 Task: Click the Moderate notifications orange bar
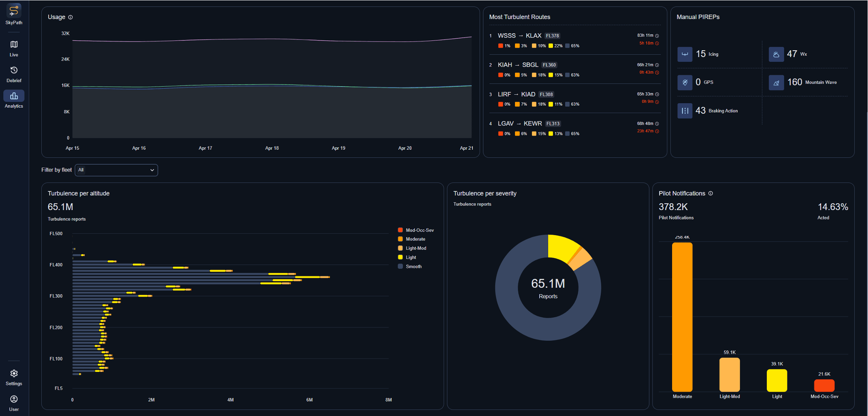(x=682, y=317)
